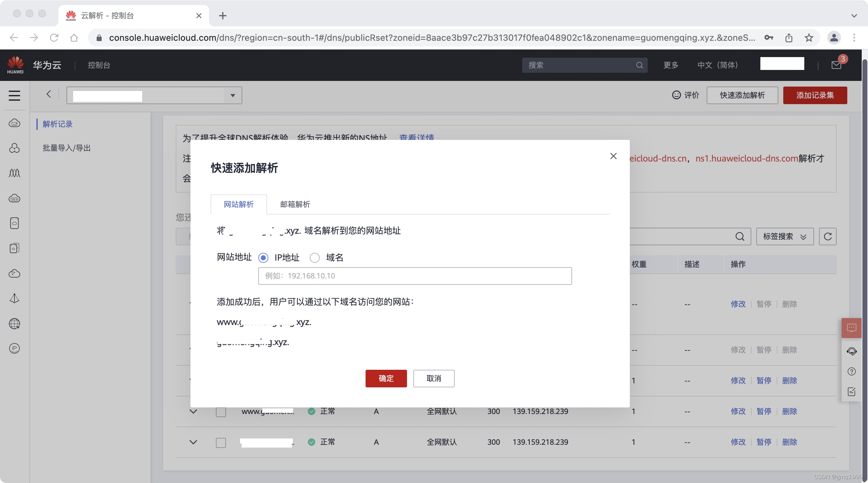
Task: Click the 取消 button
Action: [x=434, y=378]
